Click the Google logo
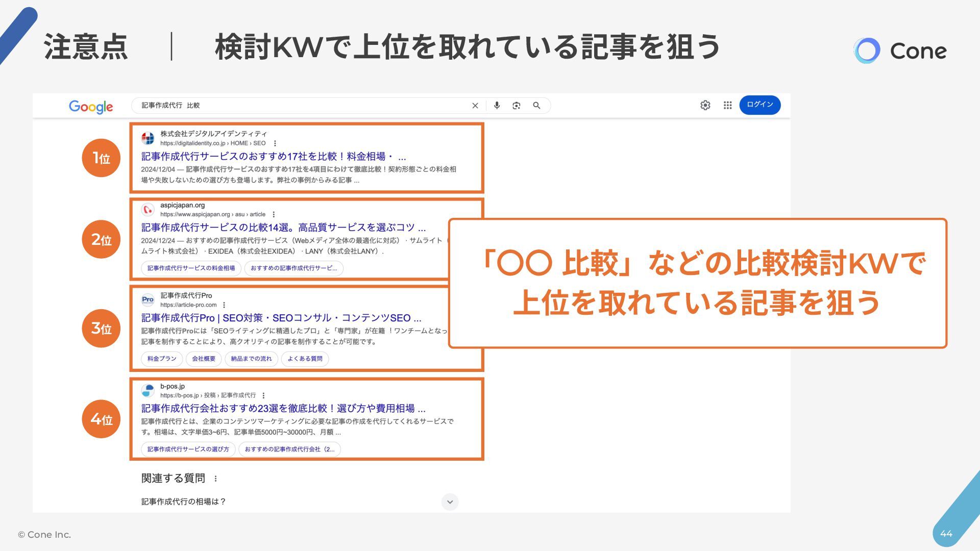The width and height of the screenshot is (980, 551). [91, 107]
